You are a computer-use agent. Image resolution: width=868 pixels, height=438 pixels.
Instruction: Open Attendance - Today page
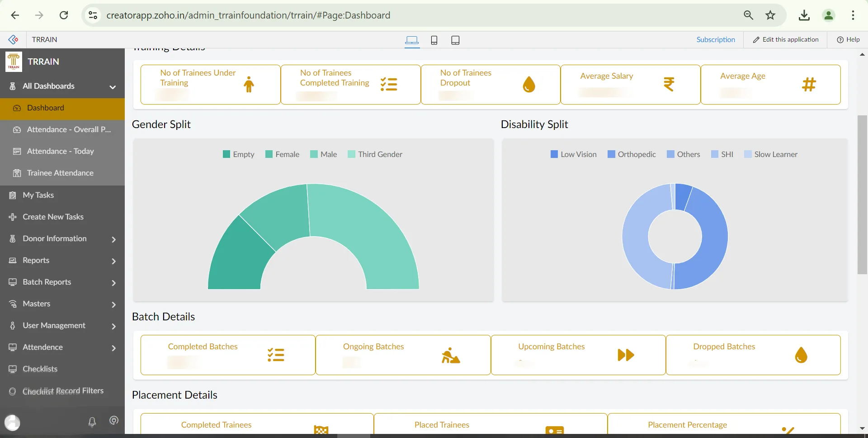62,152
